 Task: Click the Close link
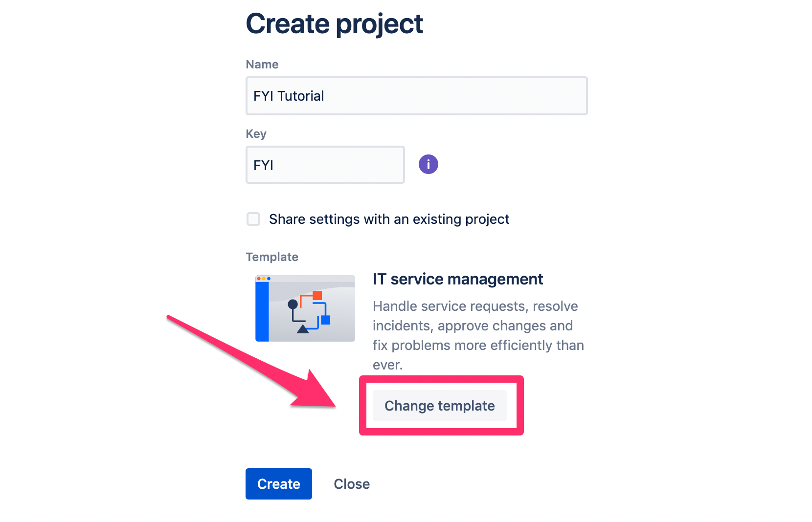[352, 484]
